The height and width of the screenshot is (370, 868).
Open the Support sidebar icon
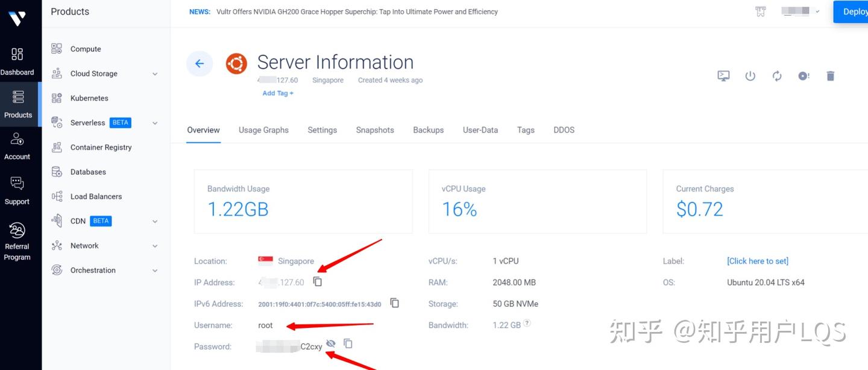click(x=17, y=184)
